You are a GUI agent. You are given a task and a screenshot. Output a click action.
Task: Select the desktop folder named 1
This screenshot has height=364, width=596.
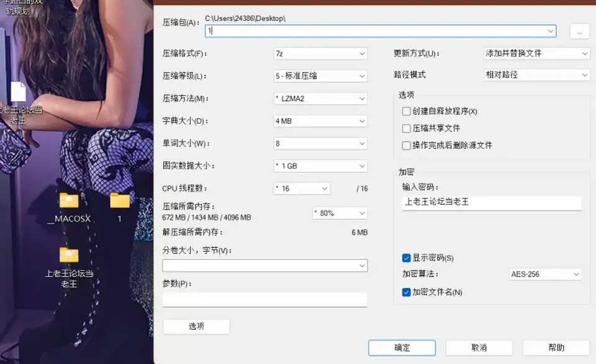(x=120, y=200)
